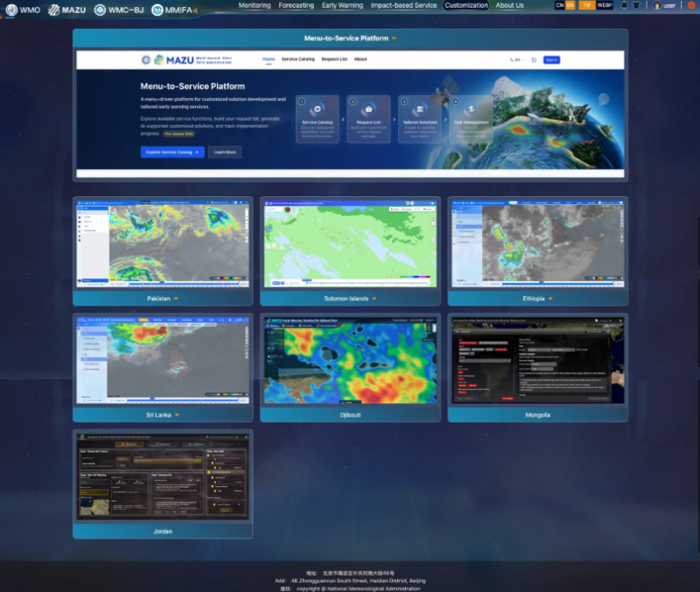
Task: Open the EN language dropdown in banner
Action: (517, 60)
